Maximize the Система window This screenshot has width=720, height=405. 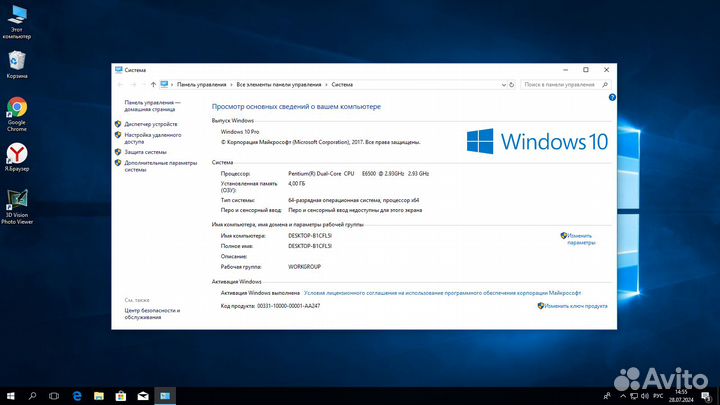tap(586, 70)
